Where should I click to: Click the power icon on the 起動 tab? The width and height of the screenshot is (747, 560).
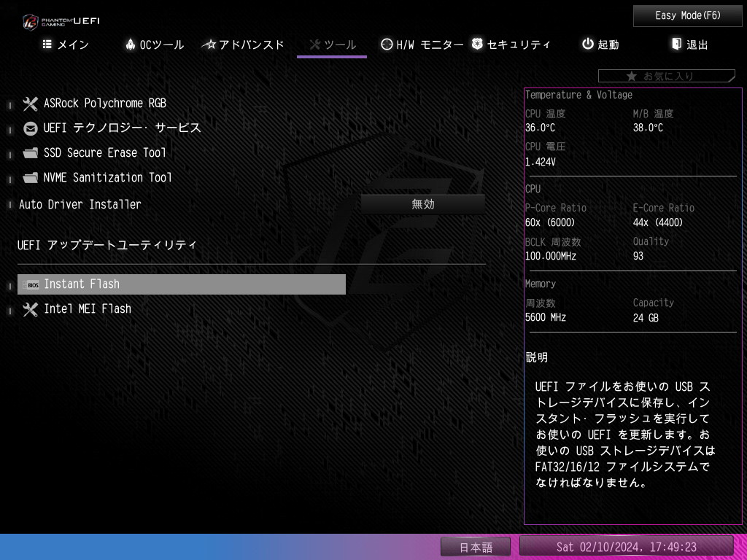(588, 44)
